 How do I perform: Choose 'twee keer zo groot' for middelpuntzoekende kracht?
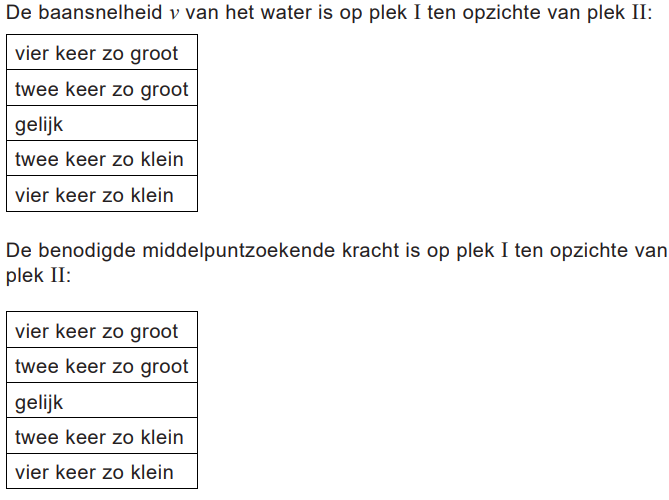tap(101, 366)
